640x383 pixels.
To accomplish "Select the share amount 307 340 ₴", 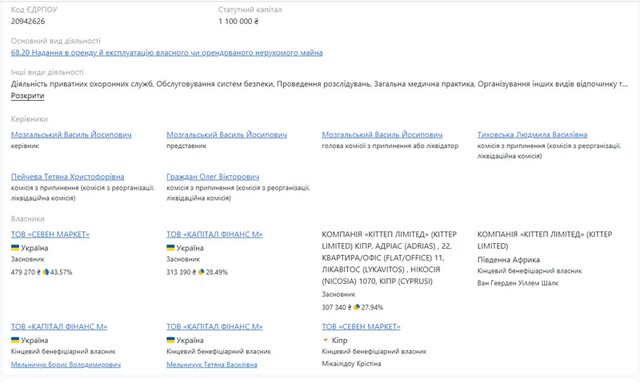I will click(337, 307).
